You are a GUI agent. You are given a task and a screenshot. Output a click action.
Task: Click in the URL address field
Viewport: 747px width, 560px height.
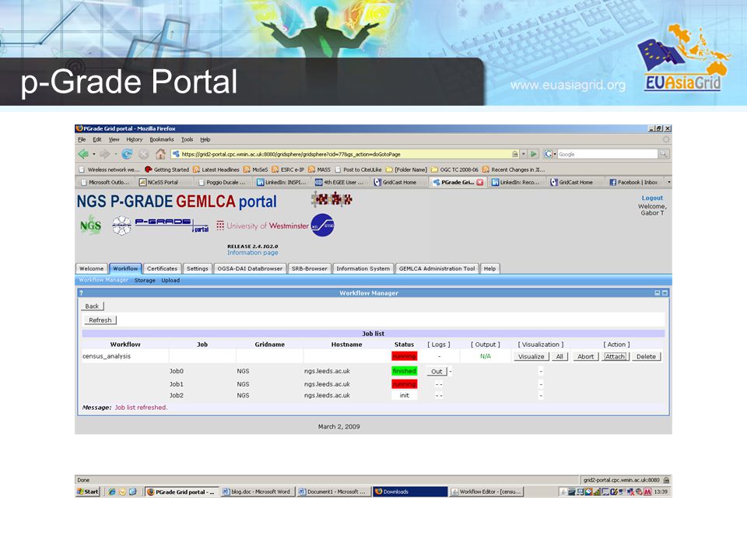coord(341,154)
